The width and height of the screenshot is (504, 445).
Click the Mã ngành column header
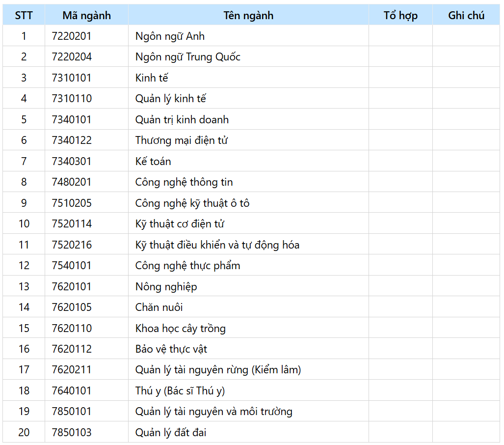(86, 15)
